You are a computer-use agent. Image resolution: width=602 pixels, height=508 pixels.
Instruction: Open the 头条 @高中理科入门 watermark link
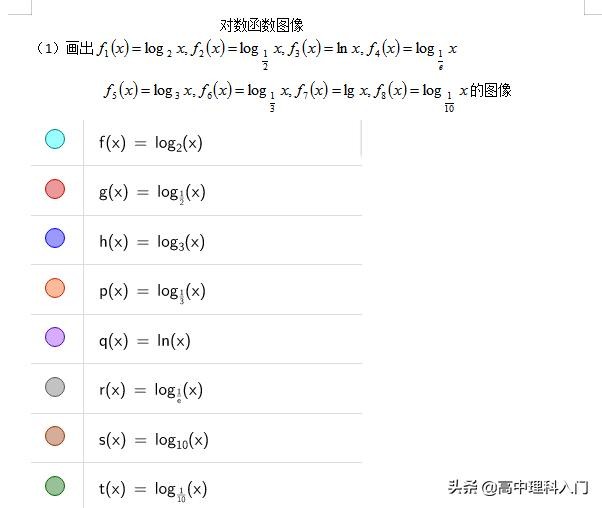pyautogui.click(x=517, y=487)
